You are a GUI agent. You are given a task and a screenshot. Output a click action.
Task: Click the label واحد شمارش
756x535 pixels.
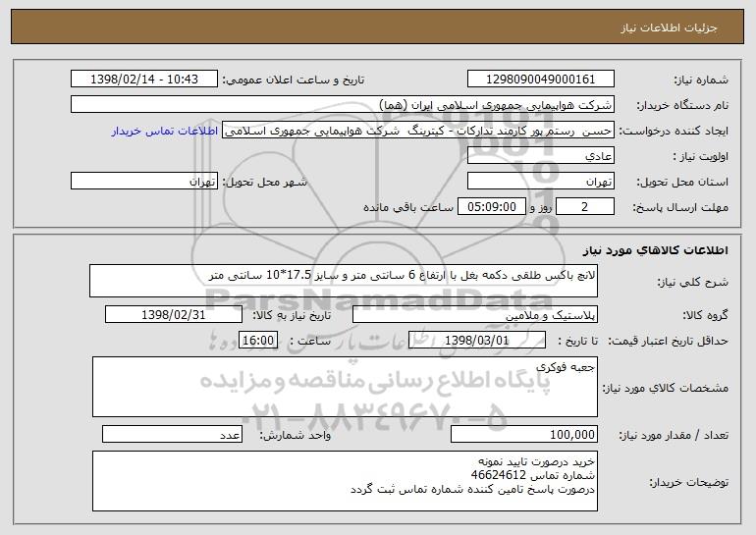coord(296,435)
